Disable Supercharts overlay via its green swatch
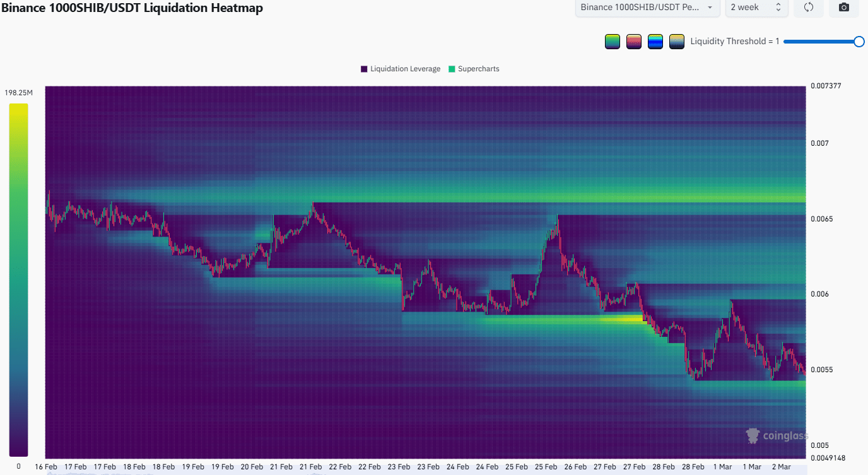 point(450,69)
